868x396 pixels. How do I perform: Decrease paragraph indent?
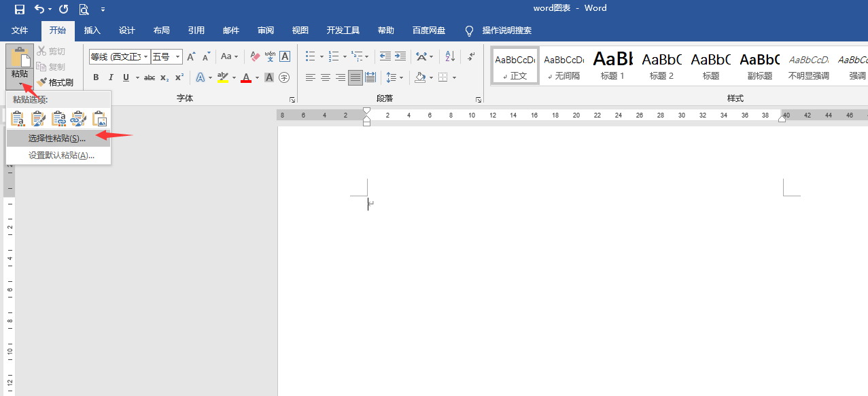[x=385, y=56]
